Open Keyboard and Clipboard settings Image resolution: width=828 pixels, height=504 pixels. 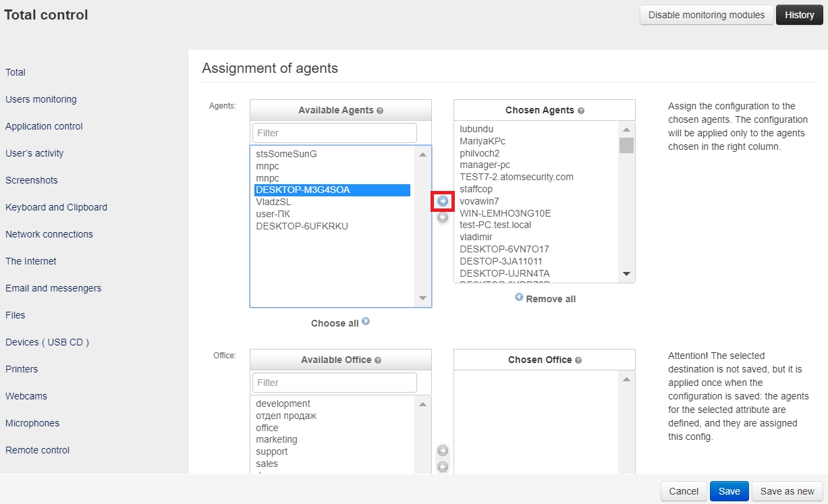[x=56, y=207]
